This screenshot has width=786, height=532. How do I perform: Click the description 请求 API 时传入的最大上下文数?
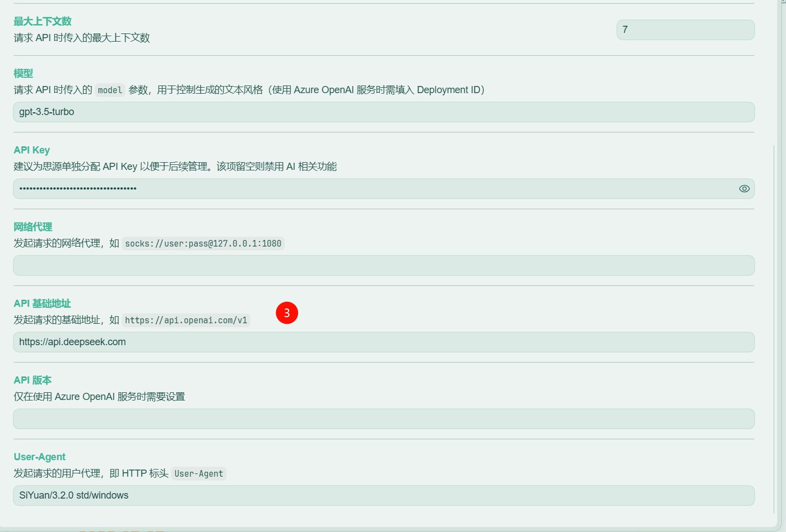[82, 38]
